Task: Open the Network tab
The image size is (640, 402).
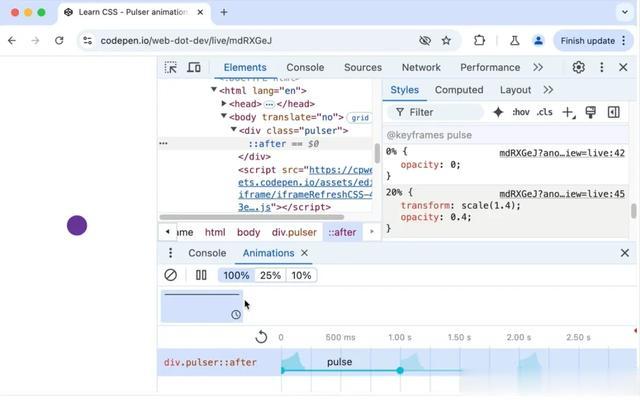Action: [421, 67]
